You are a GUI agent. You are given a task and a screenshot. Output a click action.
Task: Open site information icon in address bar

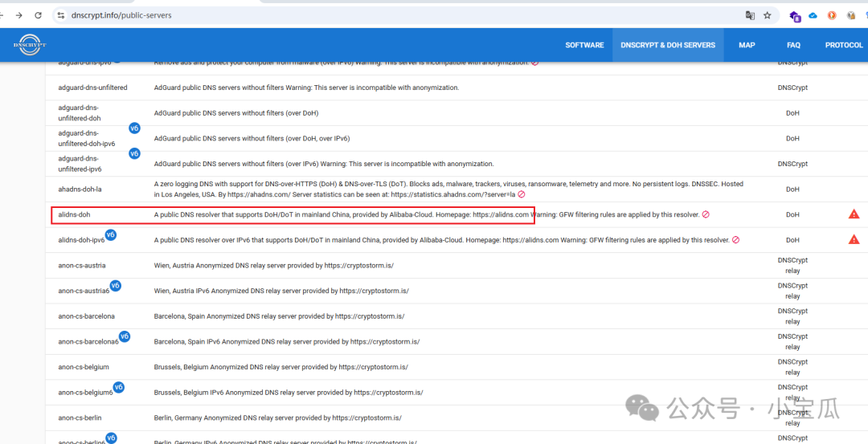pos(60,15)
